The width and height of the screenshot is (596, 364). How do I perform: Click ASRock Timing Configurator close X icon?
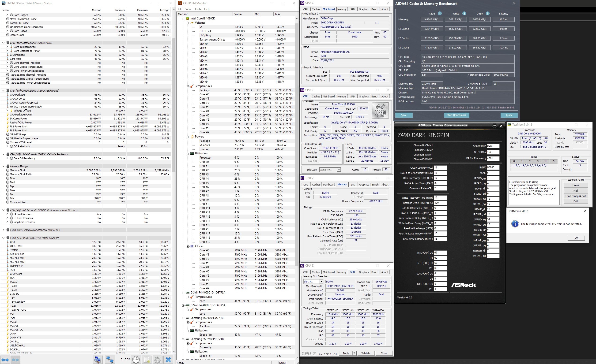501,126
